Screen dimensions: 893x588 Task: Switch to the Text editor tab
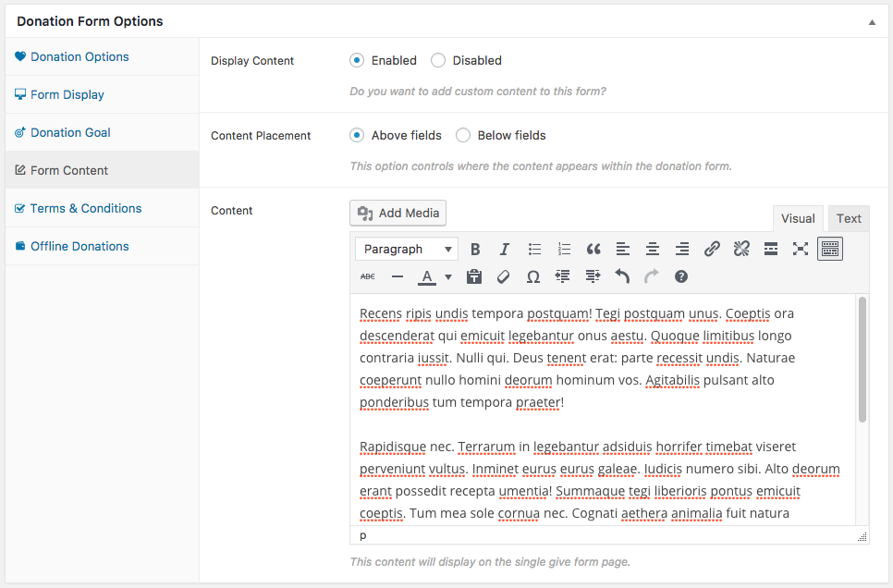[849, 218]
